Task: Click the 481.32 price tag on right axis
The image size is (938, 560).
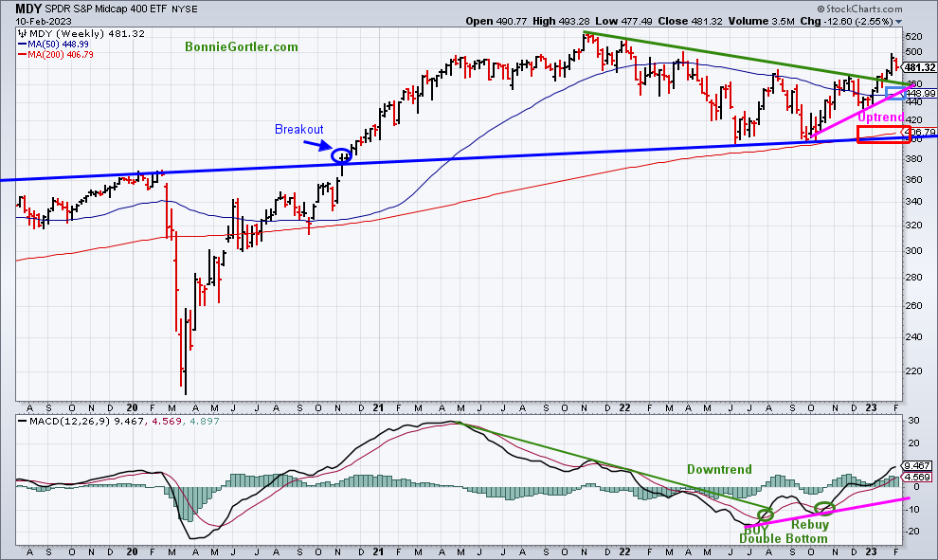Action: point(920,67)
